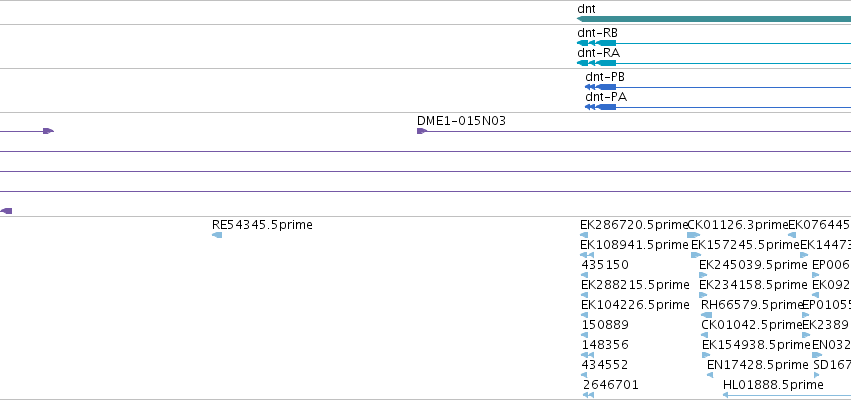The image size is (851, 400).
Task: Select the dnt-PB protein label
Action: point(605,77)
